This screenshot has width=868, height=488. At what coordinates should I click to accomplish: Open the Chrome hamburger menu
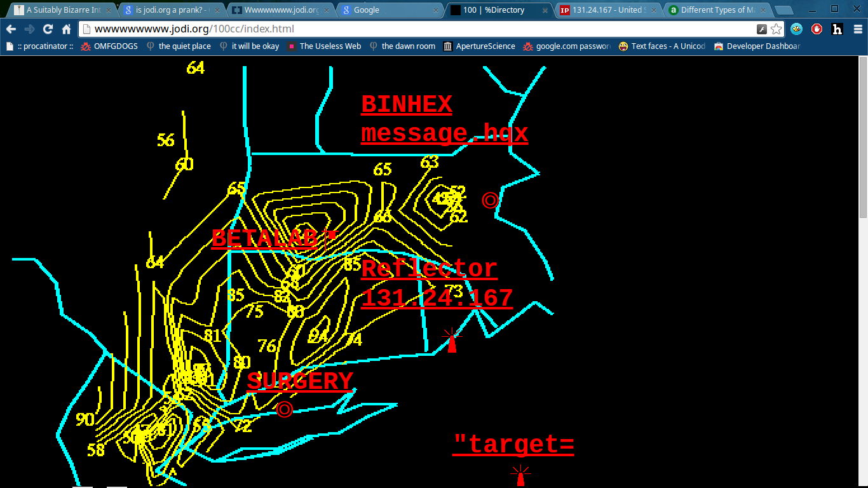tap(857, 29)
